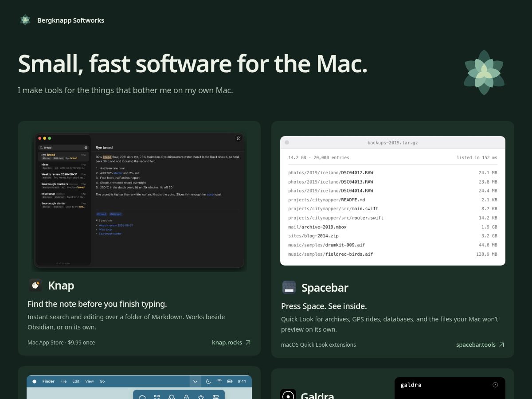This screenshot has width=532, height=399.
Task: Open the Edit menu in the bottom preview
Action: 76,381
